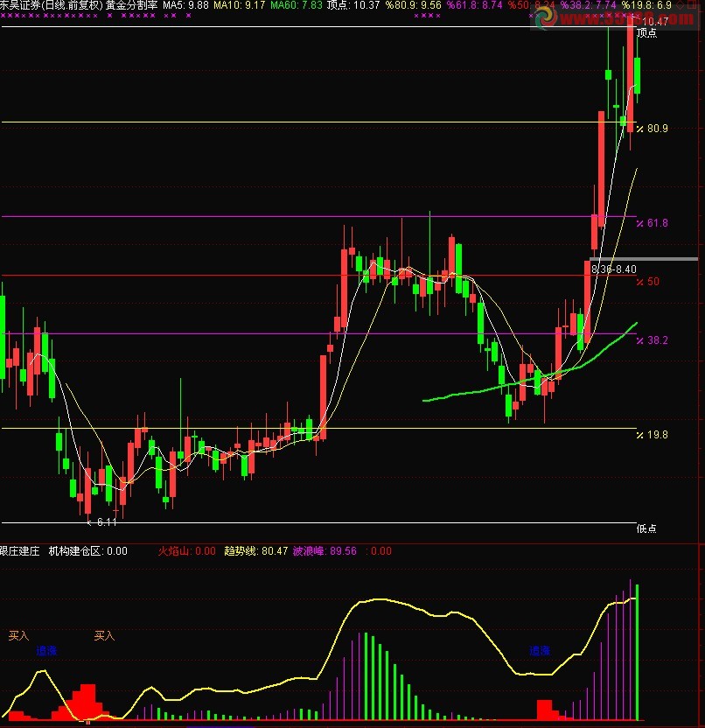Click the 黄金分割率 indicator name
This screenshot has width=705, height=728.
click(x=132, y=5)
